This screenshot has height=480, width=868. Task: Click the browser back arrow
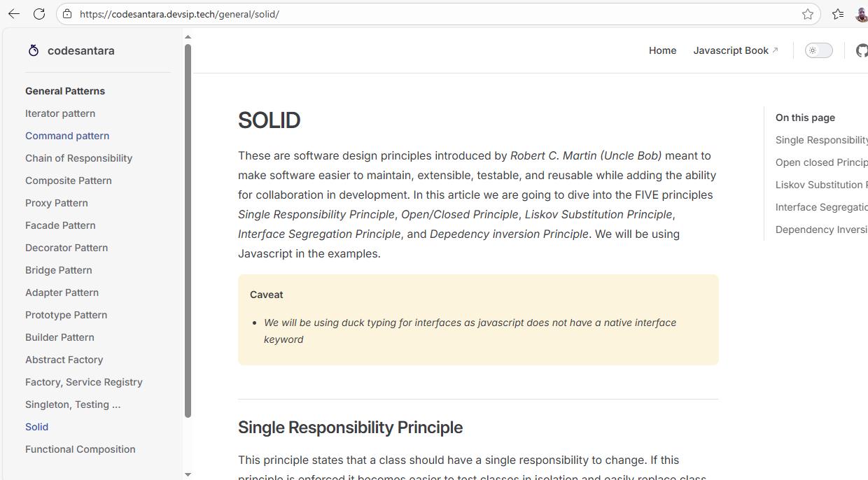point(14,14)
